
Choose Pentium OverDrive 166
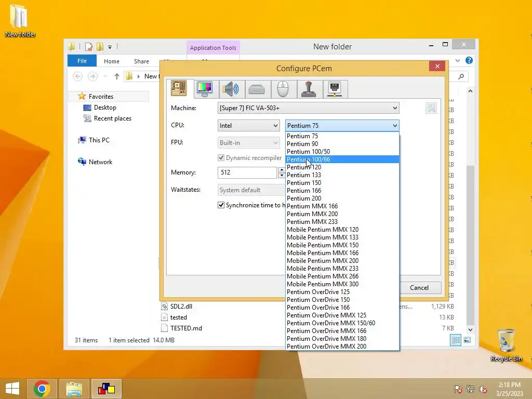(342, 308)
